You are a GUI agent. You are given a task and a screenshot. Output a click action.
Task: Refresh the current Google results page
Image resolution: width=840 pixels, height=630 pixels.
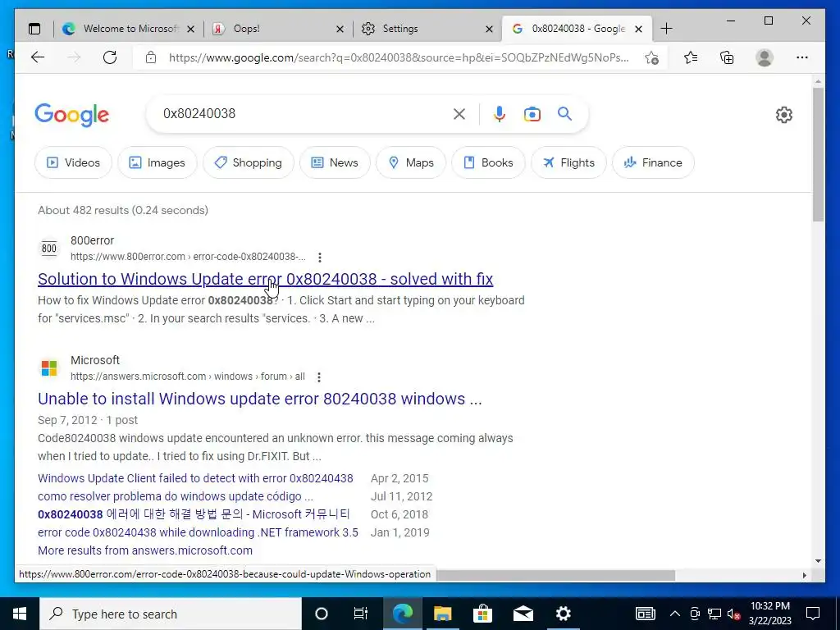[x=110, y=57]
